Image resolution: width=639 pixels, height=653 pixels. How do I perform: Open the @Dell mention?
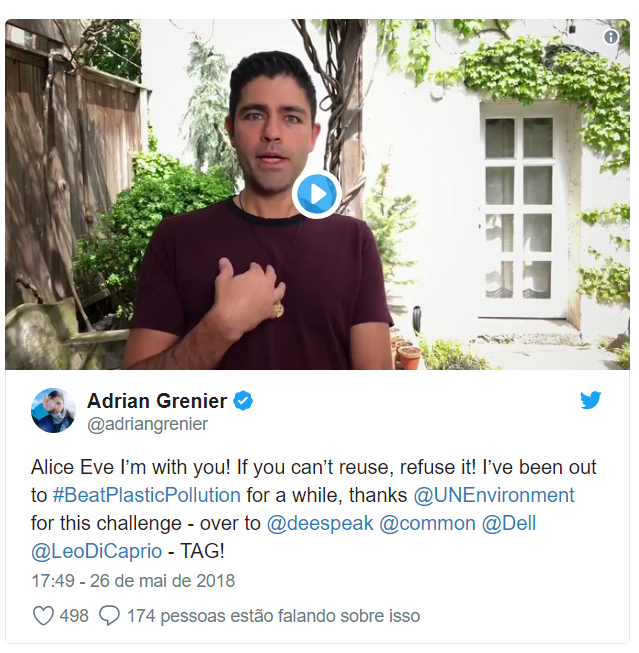click(x=509, y=523)
